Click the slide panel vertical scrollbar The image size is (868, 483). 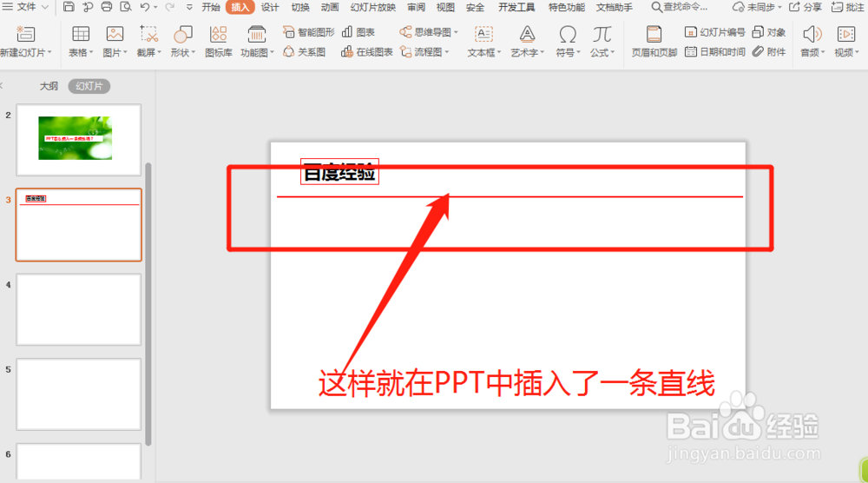coord(148,303)
